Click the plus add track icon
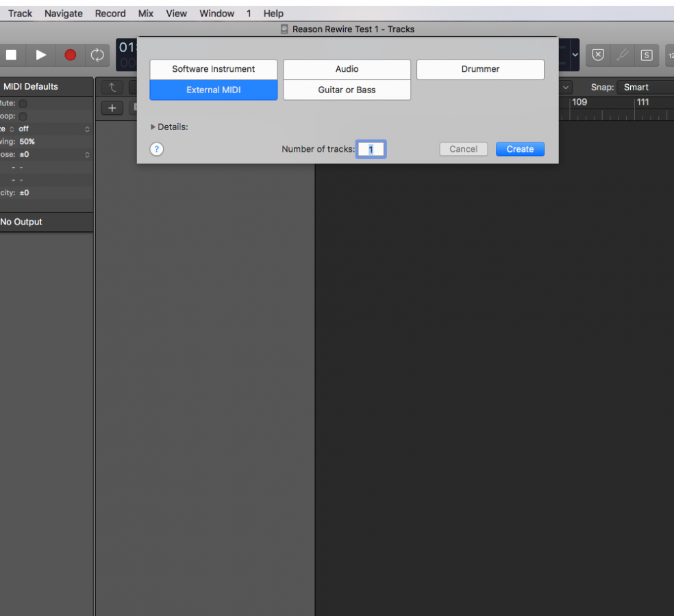The height and width of the screenshot is (616, 674). pos(112,108)
